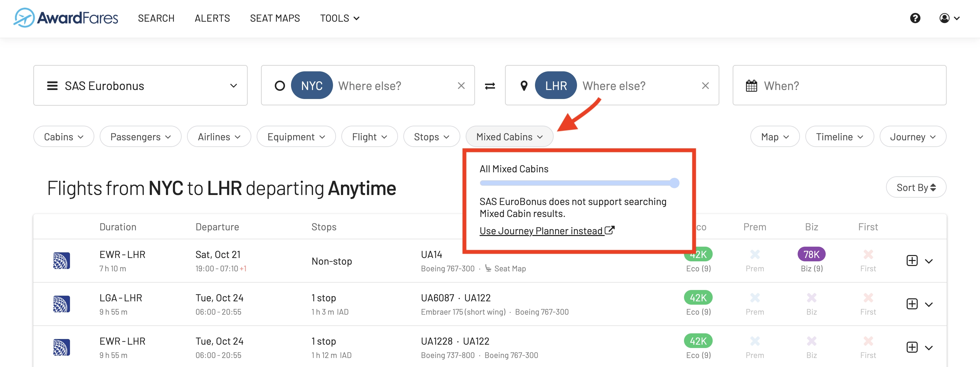
Task: Open the Journey dropdown
Action: 913,137
